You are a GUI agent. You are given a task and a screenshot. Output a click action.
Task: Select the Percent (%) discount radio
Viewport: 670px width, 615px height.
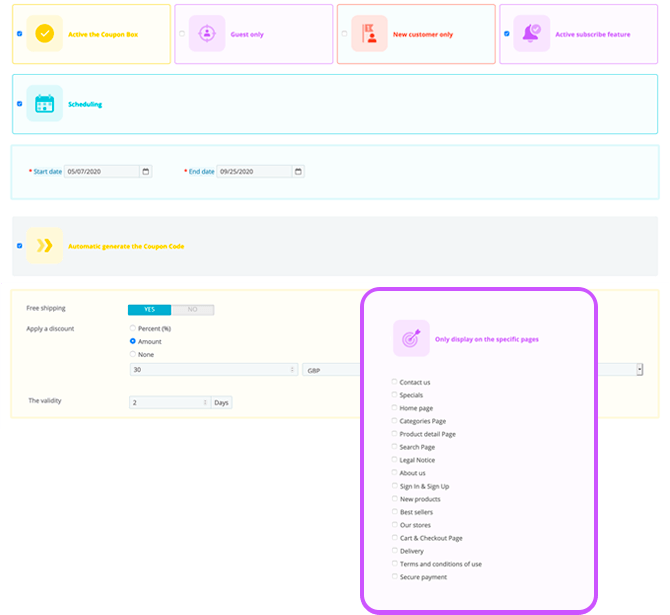(132, 328)
